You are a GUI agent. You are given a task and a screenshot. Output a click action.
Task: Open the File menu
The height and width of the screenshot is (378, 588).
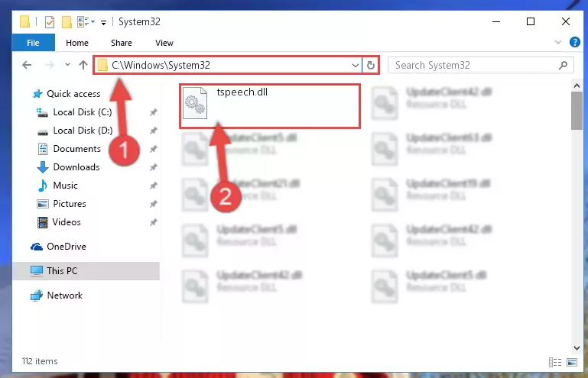pos(34,43)
